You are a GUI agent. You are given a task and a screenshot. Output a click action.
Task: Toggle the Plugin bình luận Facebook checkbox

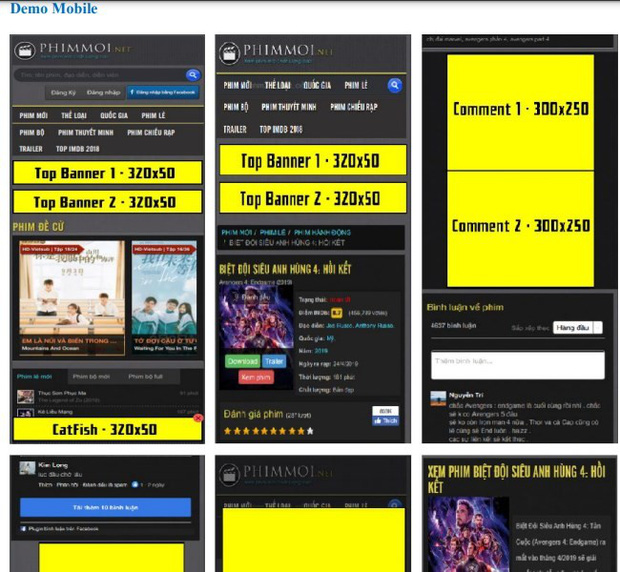tap(24, 528)
